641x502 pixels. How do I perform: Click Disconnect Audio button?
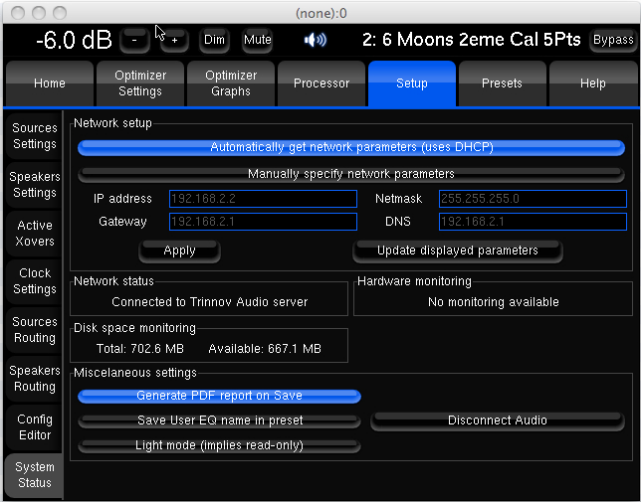pos(497,421)
